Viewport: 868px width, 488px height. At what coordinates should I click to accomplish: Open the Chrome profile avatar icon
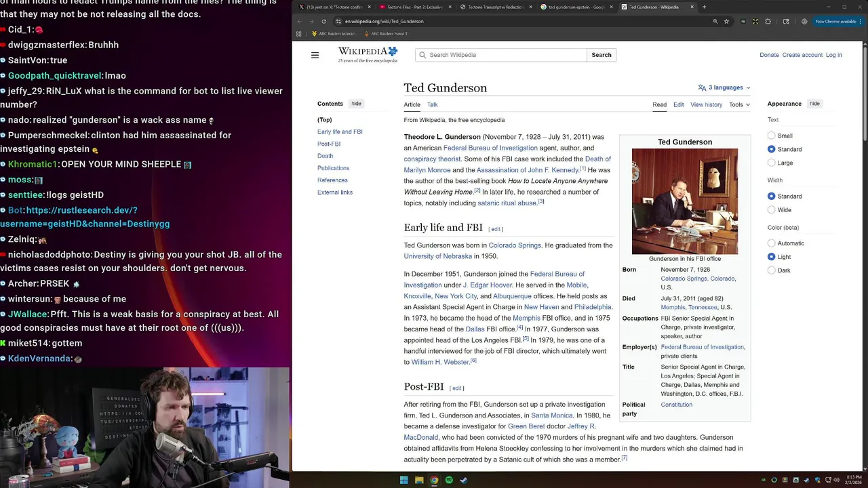[804, 21]
